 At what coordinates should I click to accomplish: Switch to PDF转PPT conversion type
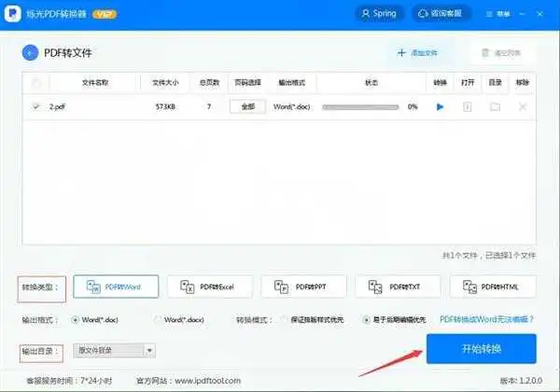coord(304,287)
